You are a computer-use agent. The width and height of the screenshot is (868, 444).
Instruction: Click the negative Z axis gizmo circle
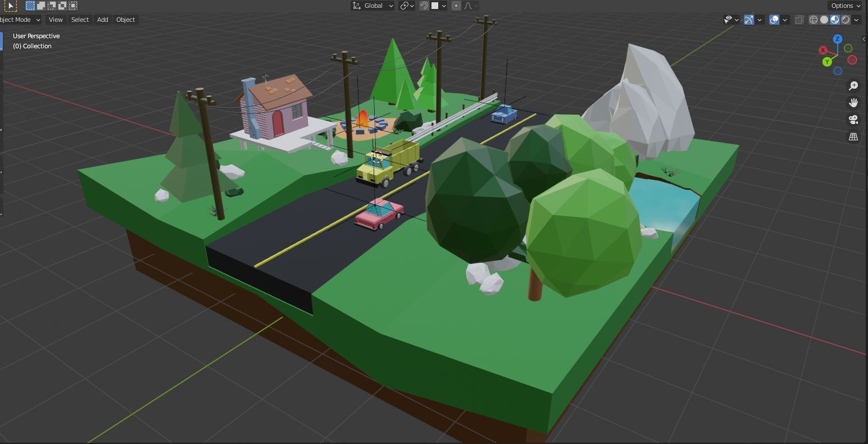tap(838, 71)
